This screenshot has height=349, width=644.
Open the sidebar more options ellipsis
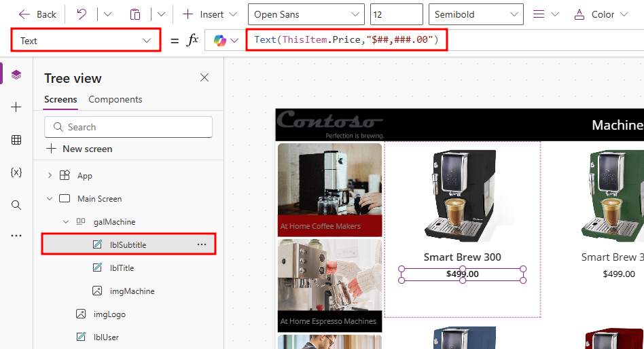click(16, 236)
